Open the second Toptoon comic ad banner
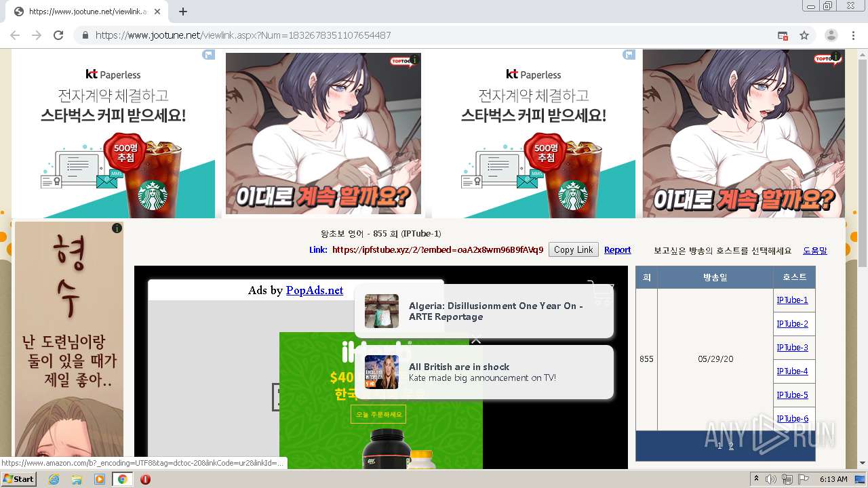The height and width of the screenshot is (488, 868). [x=744, y=134]
